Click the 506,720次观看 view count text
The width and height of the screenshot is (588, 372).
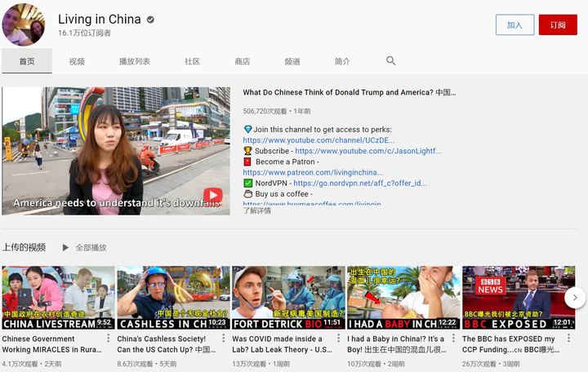tap(265, 111)
